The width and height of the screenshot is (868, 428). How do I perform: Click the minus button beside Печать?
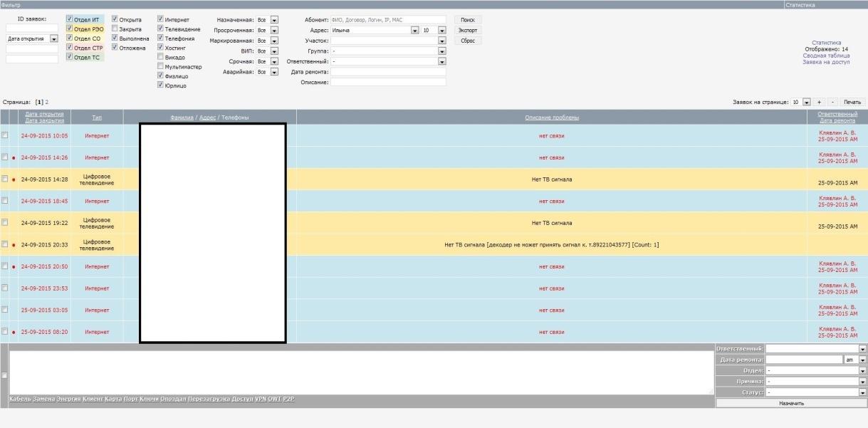832,103
